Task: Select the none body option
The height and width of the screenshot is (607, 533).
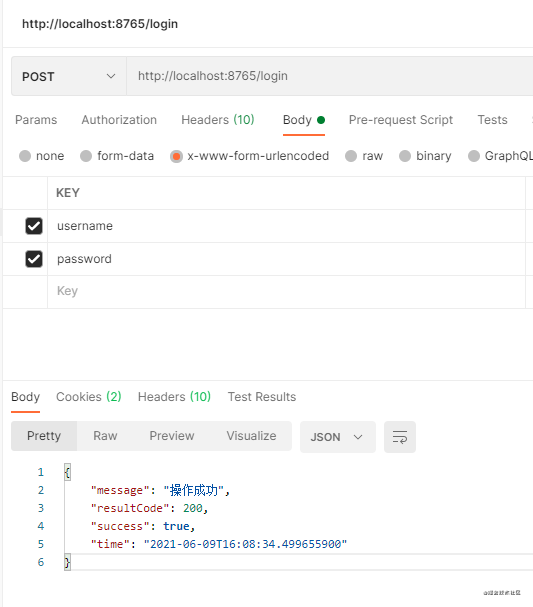Action: click(25, 156)
